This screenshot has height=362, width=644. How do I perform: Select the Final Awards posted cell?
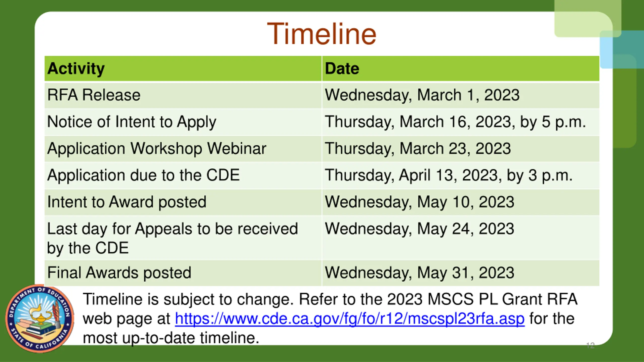tap(119, 273)
